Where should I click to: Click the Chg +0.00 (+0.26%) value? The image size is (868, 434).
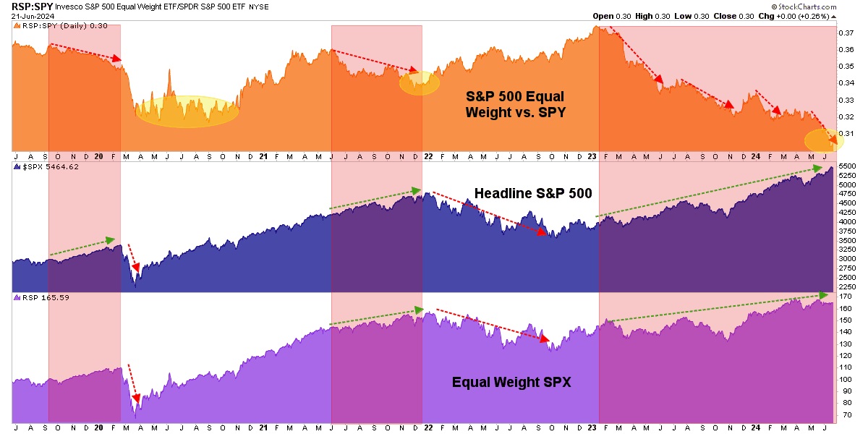803,17
